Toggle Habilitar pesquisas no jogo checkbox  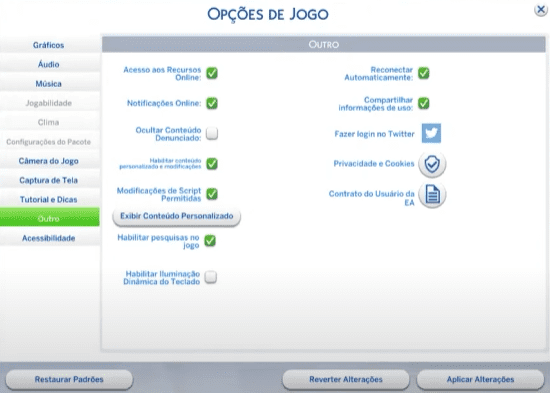click(x=210, y=241)
